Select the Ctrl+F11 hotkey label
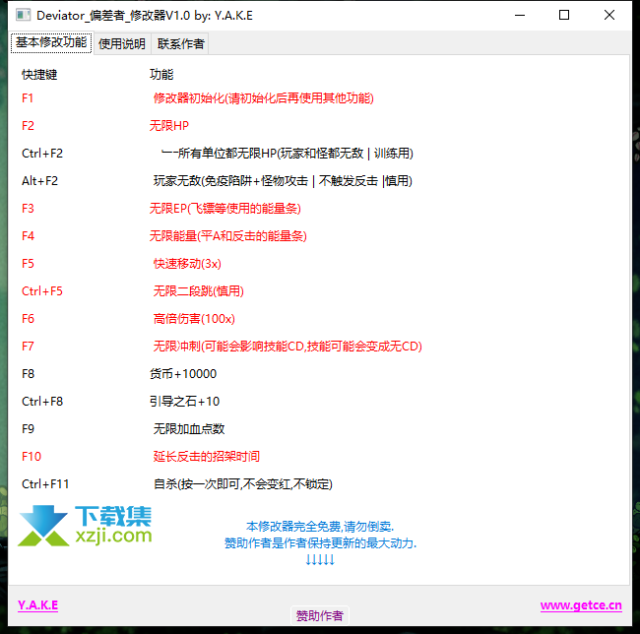This screenshot has height=634, width=640. click(x=45, y=484)
